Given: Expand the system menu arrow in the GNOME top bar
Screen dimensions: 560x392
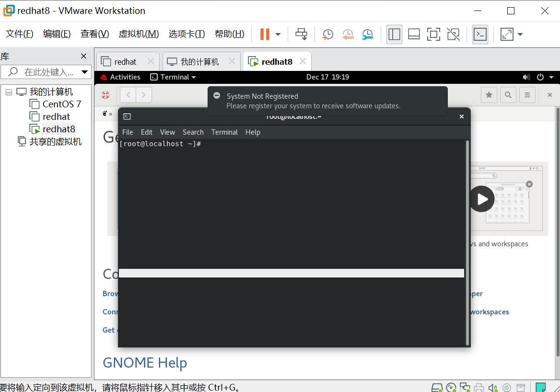Looking at the screenshot, I should pyautogui.click(x=551, y=77).
